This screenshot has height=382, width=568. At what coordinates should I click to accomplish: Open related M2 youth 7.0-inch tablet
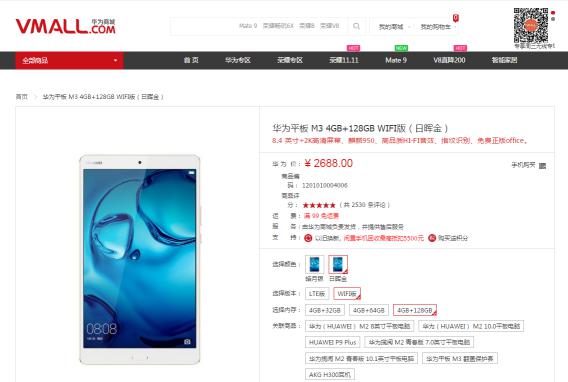coord(419,342)
